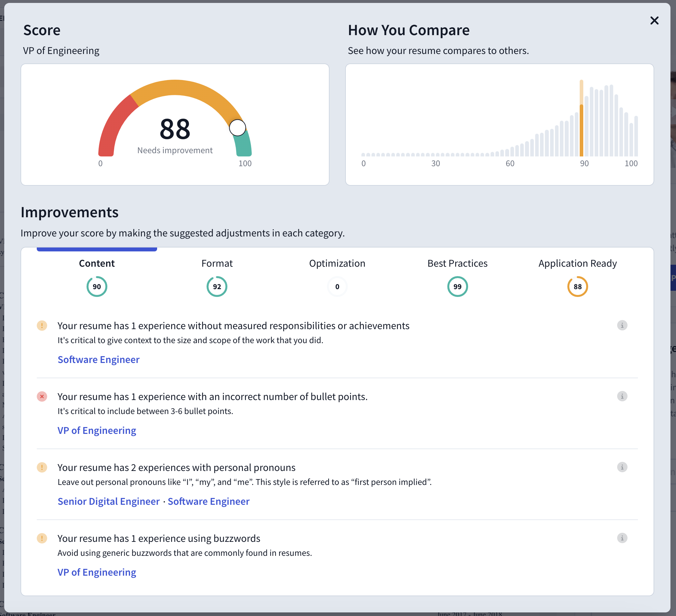Click 'VP of Engineering' subtitle under Score
This screenshot has width=676, height=616.
61,51
